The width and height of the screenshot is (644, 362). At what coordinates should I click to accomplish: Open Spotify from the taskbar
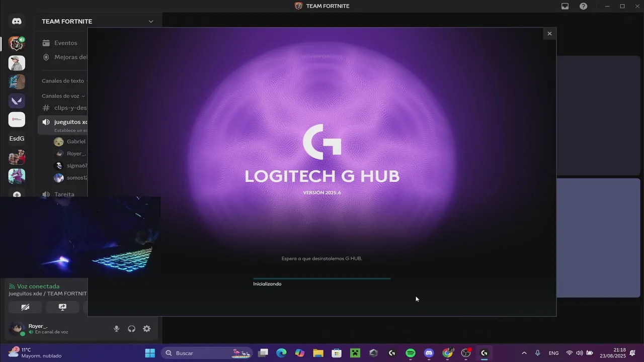coord(411,353)
